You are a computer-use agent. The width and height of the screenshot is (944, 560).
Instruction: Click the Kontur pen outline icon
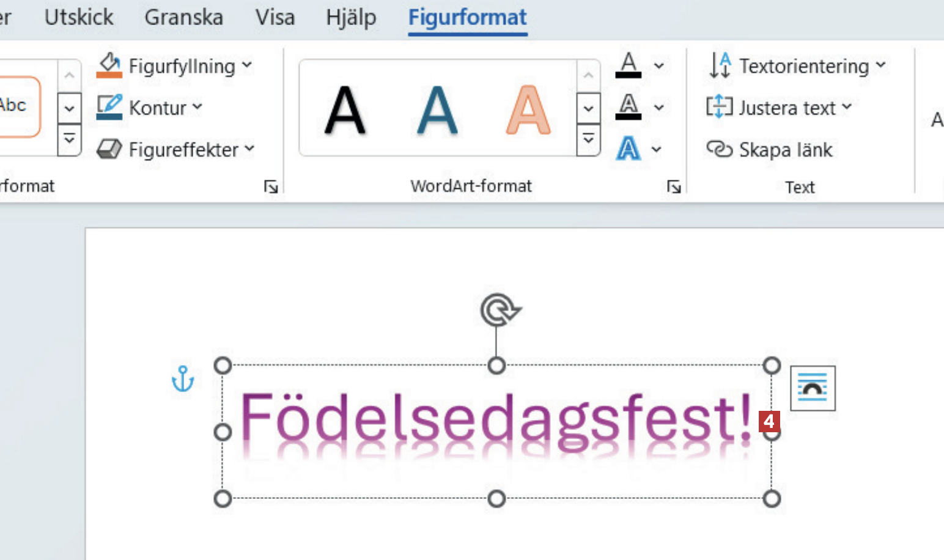[x=109, y=108]
